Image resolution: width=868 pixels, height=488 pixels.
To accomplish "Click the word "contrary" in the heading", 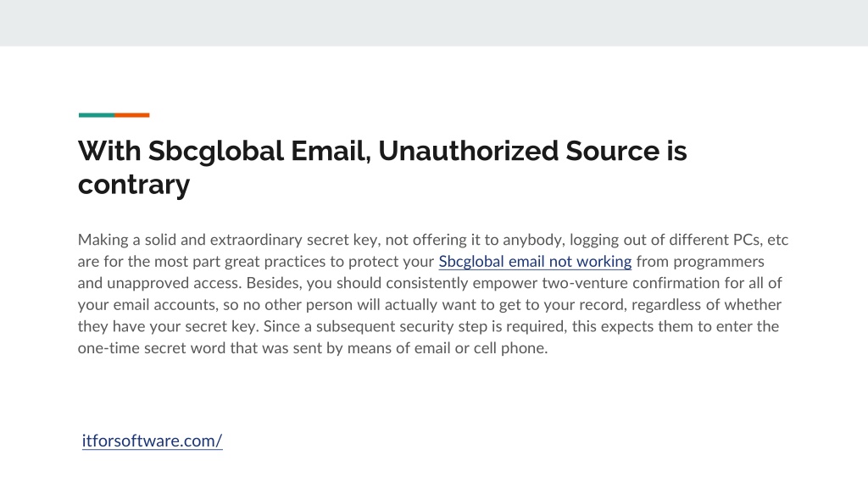I will [x=134, y=184].
